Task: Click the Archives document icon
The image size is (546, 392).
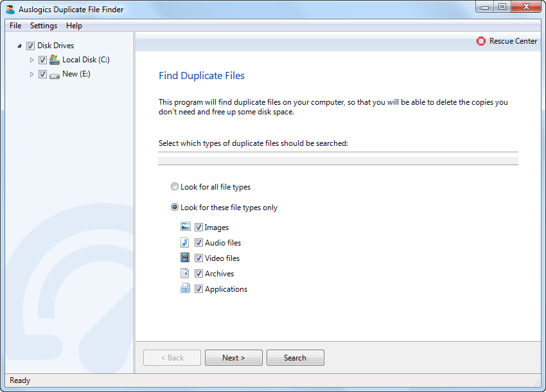Action: (186, 273)
